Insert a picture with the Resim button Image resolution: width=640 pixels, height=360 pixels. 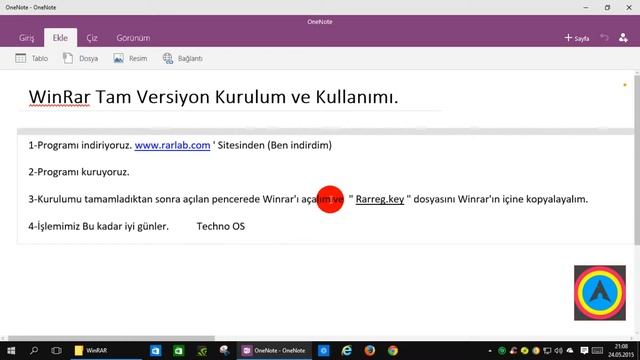click(x=130, y=58)
